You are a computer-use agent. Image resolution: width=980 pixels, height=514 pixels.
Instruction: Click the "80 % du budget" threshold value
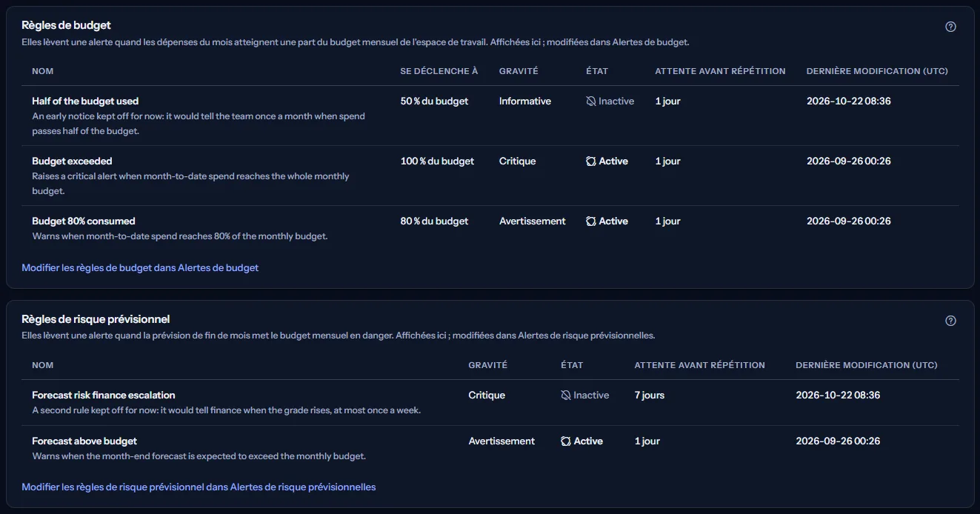pyautogui.click(x=434, y=221)
